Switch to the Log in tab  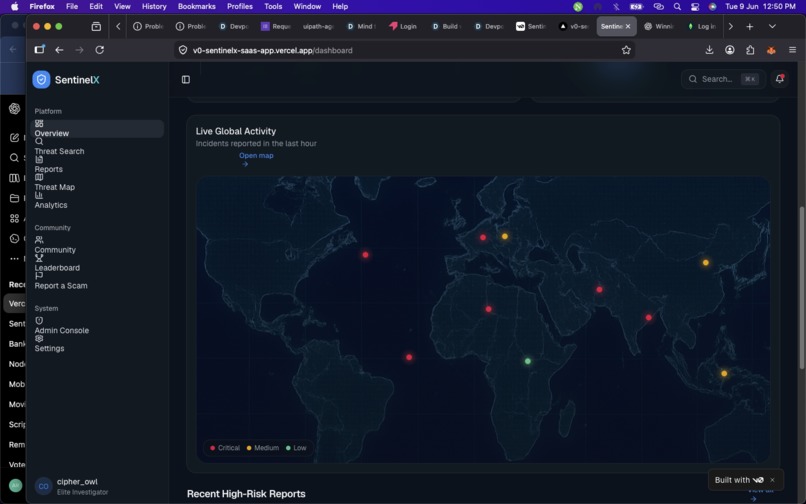click(x=702, y=26)
